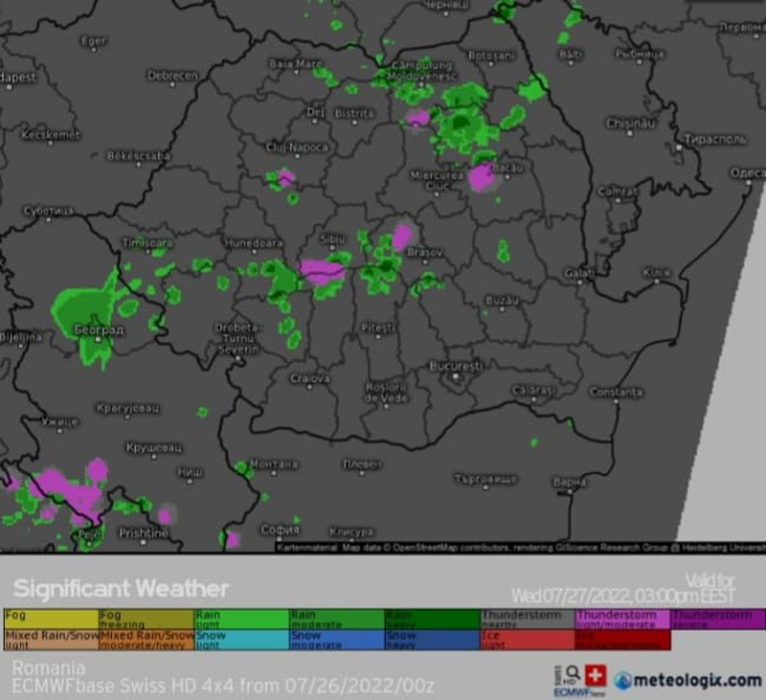The image size is (766, 700).
Task: Click the Bucuresti city label on map
Action: point(456,366)
